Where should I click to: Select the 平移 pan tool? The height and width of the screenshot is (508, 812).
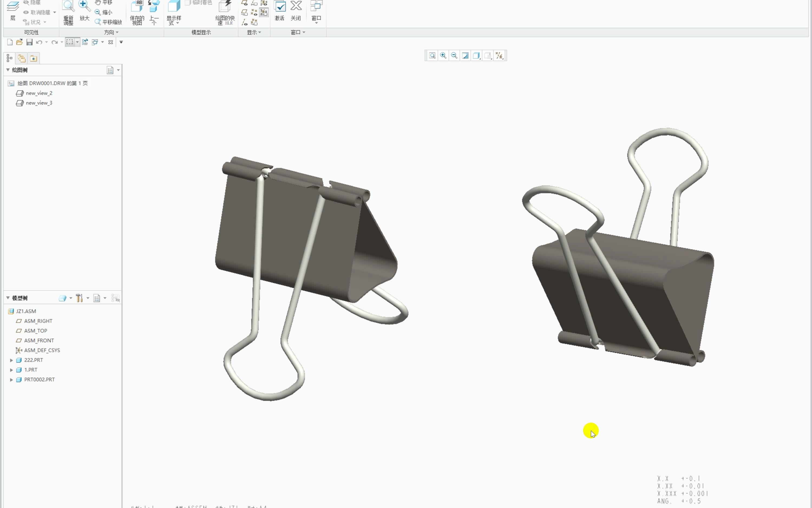103,2
